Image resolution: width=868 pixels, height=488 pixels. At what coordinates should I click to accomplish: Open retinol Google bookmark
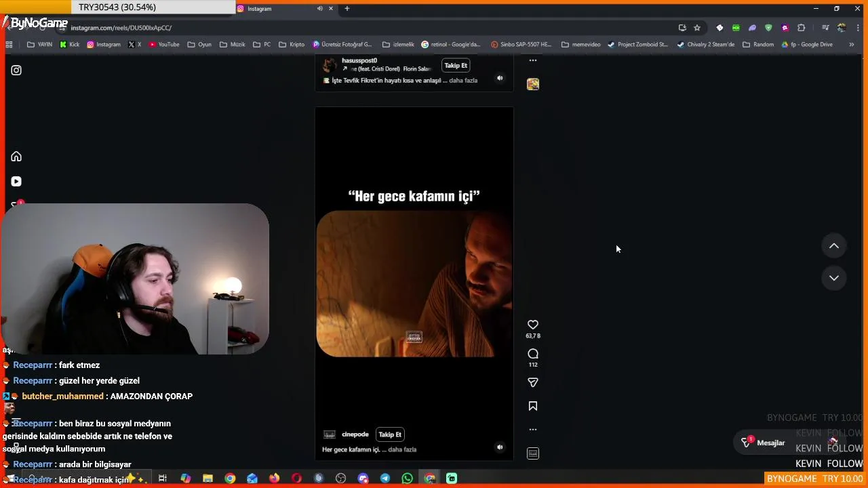pyautogui.click(x=451, y=45)
